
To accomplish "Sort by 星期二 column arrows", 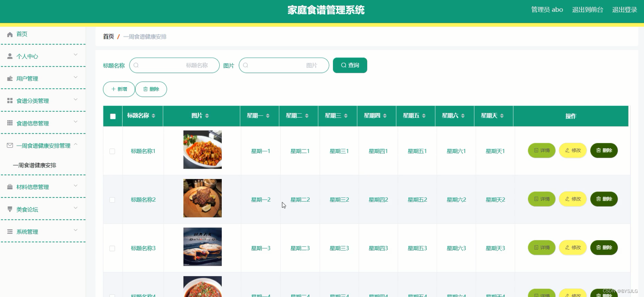I will pyautogui.click(x=307, y=116).
